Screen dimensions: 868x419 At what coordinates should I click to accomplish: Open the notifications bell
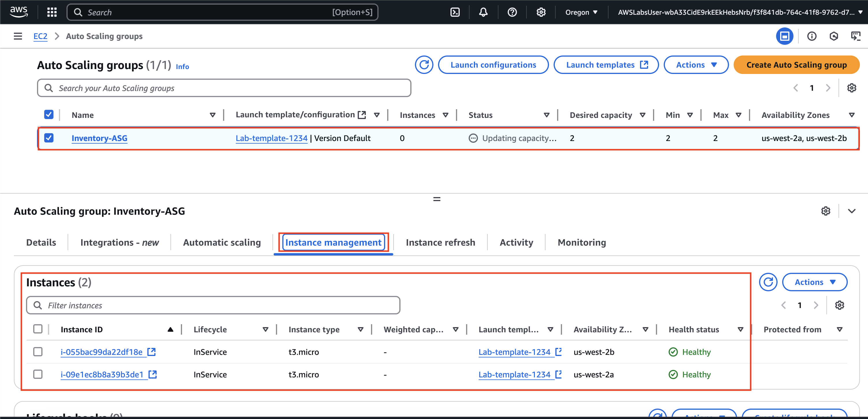click(483, 12)
